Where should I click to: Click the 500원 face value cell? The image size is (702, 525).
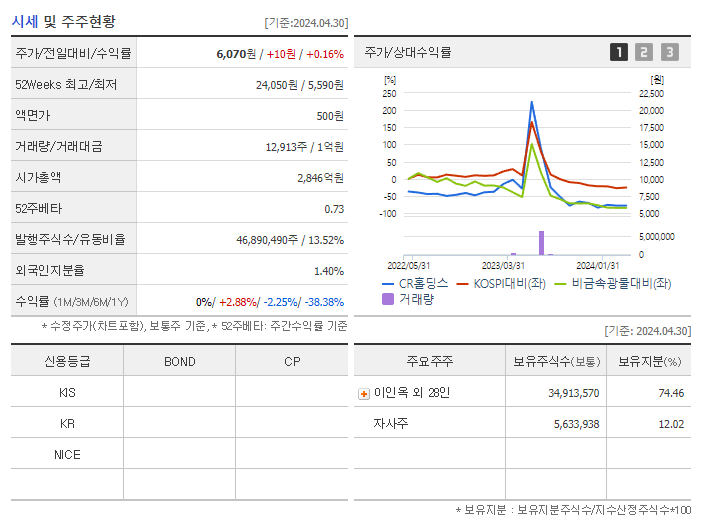coord(330,116)
